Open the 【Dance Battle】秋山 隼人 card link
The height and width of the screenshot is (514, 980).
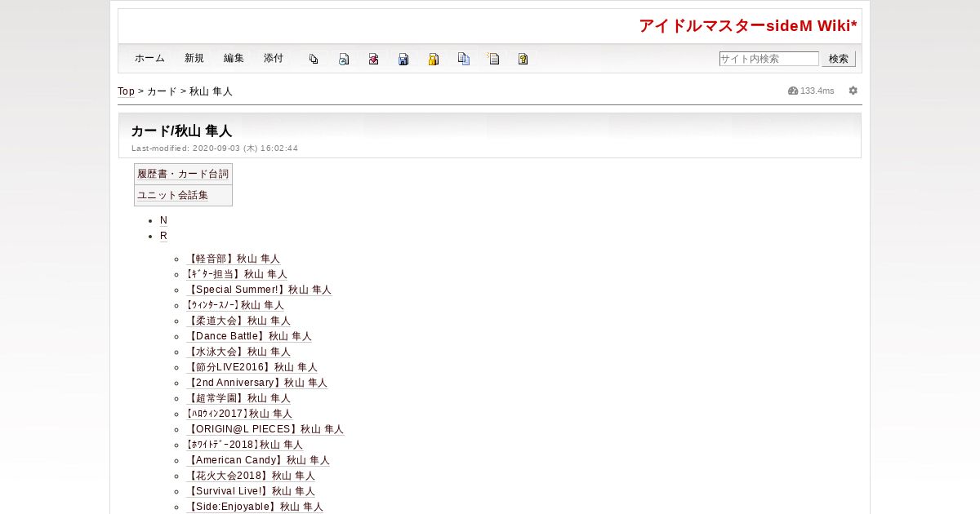coord(249,336)
